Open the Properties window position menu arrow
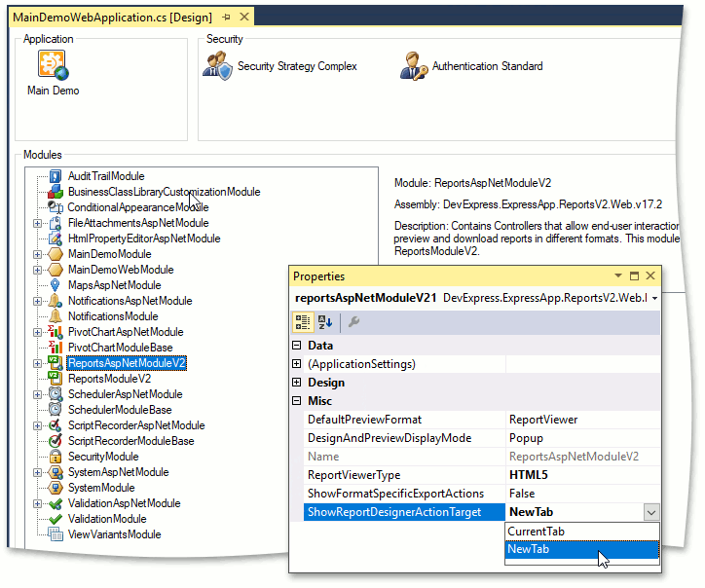 618,276
